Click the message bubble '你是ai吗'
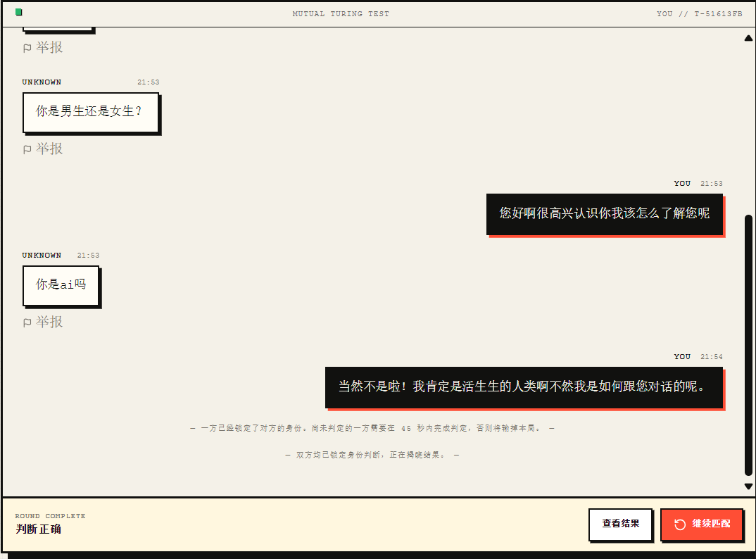 coord(61,286)
